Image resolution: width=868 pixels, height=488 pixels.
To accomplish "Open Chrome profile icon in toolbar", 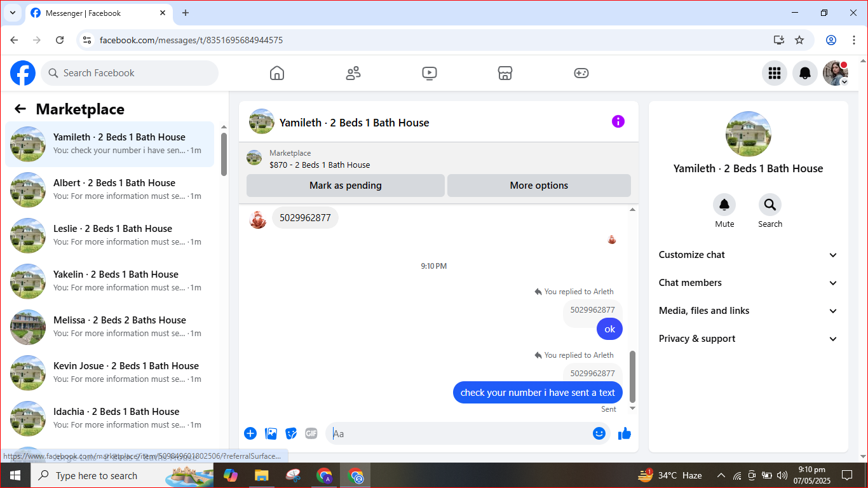I will coord(831,40).
